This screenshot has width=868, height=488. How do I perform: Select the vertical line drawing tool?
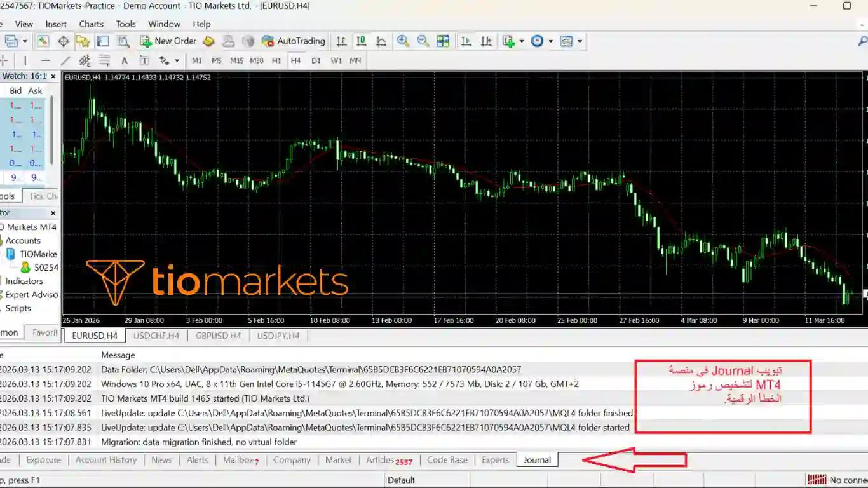click(x=25, y=61)
